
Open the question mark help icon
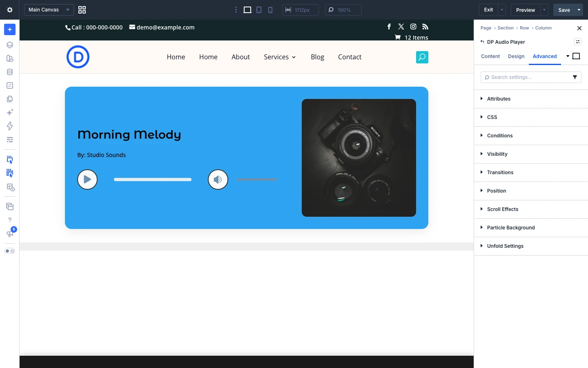[10, 220]
